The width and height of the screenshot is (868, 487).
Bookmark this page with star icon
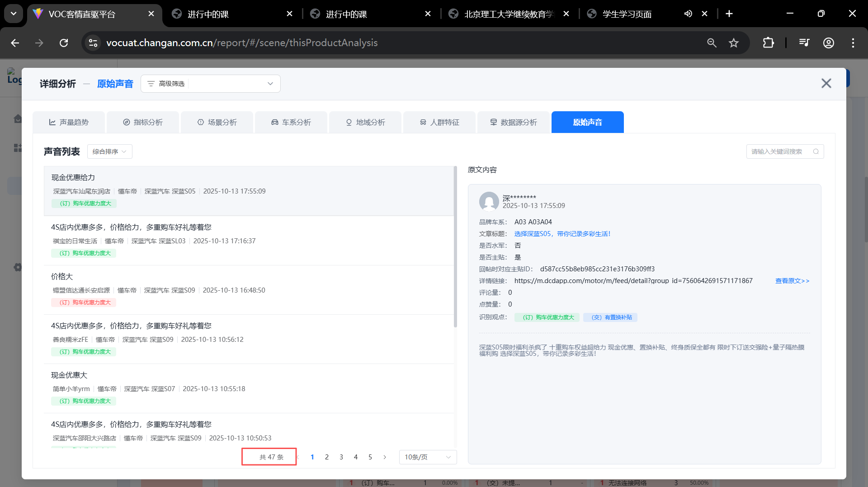(x=733, y=43)
